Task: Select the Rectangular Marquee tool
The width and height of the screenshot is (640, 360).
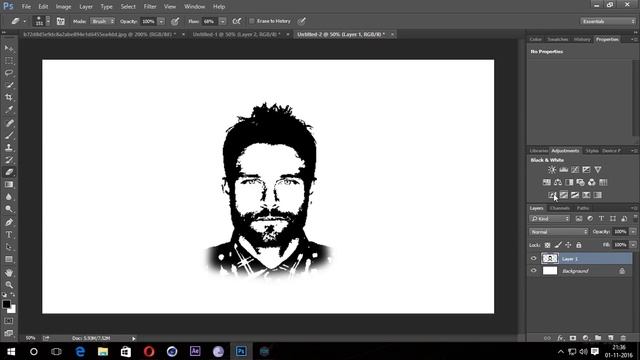Action: (x=9, y=61)
